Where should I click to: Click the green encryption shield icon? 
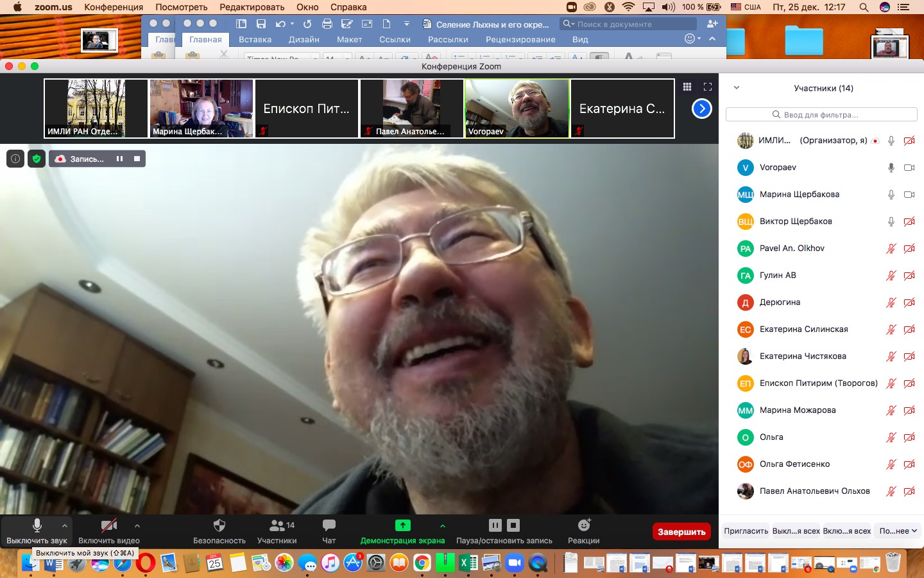pyautogui.click(x=37, y=159)
